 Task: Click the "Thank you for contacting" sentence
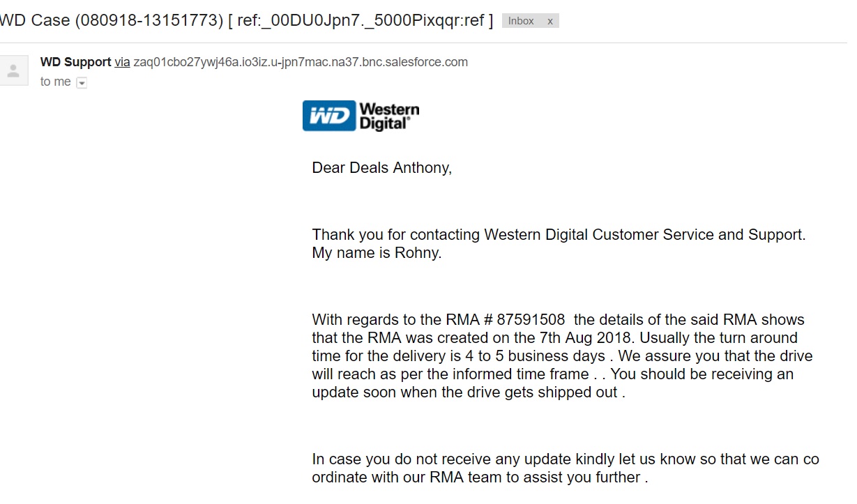[559, 235]
